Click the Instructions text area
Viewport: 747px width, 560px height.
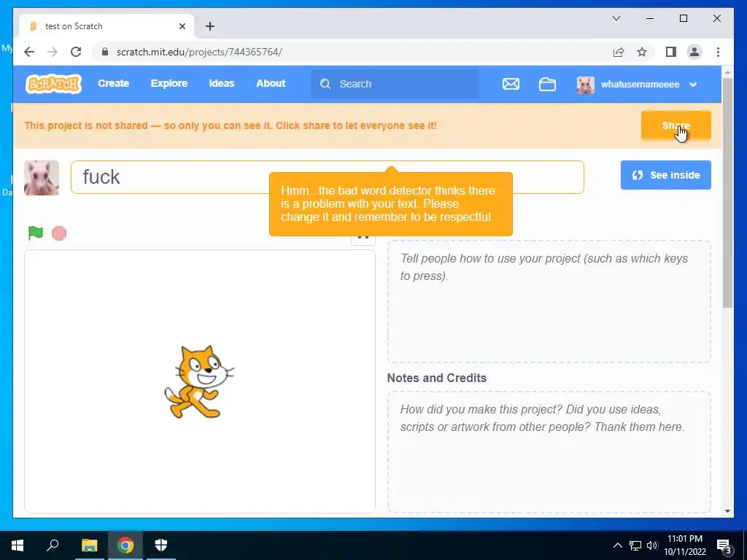[x=549, y=301]
